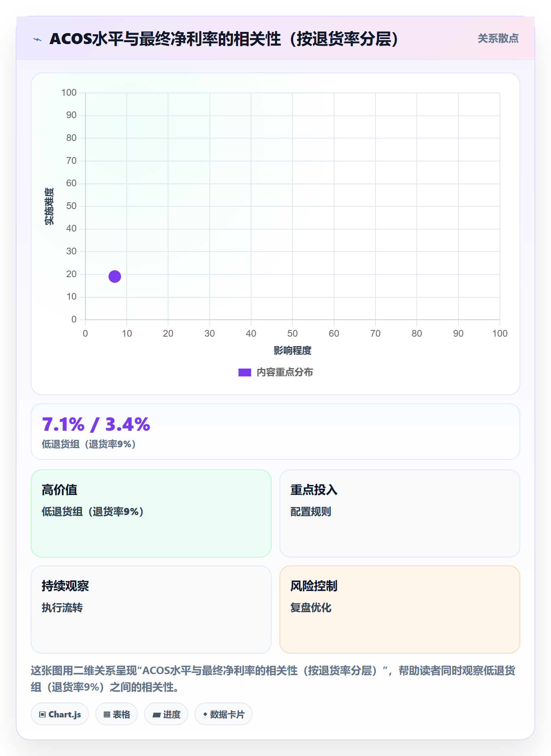Click the 复盘优化 item in 风险控制 card
This screenshot has width=551, height=756.
[x=311, y=608]
